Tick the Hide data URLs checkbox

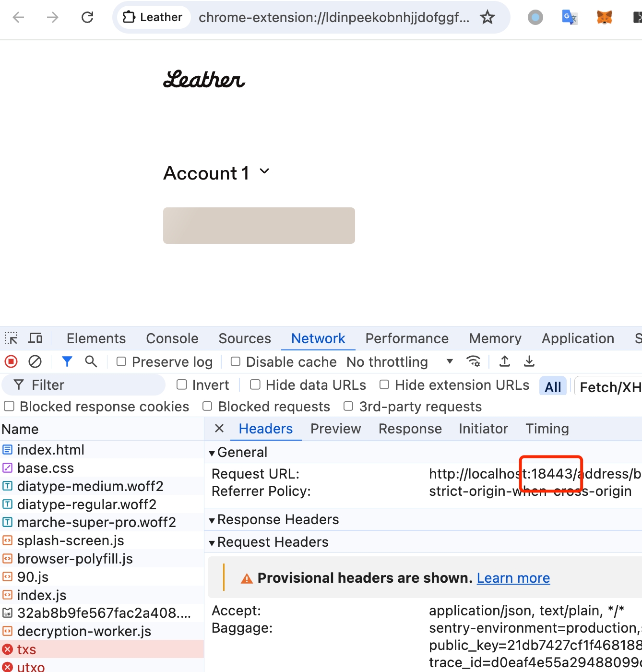[x=255, y=384]
